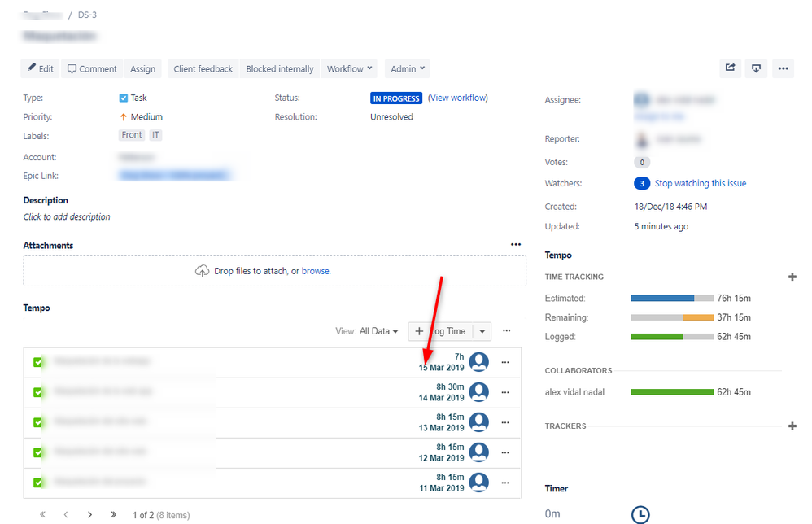Open the Tempo worklog panel ellipsis
The width and height of the screenshot is (812, 524).
click(x=506, y=331)
